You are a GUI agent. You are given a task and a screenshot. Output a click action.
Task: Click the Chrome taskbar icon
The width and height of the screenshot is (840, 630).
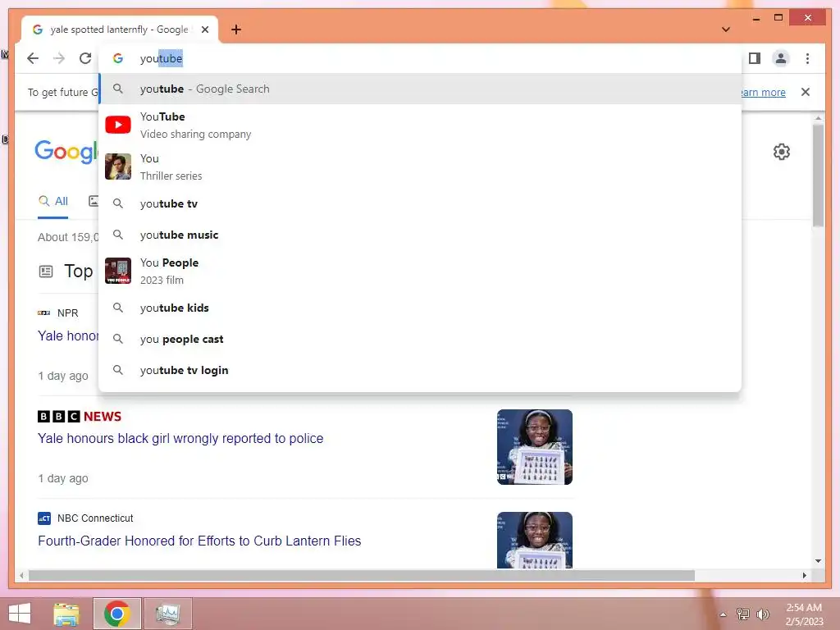(117, 614)
